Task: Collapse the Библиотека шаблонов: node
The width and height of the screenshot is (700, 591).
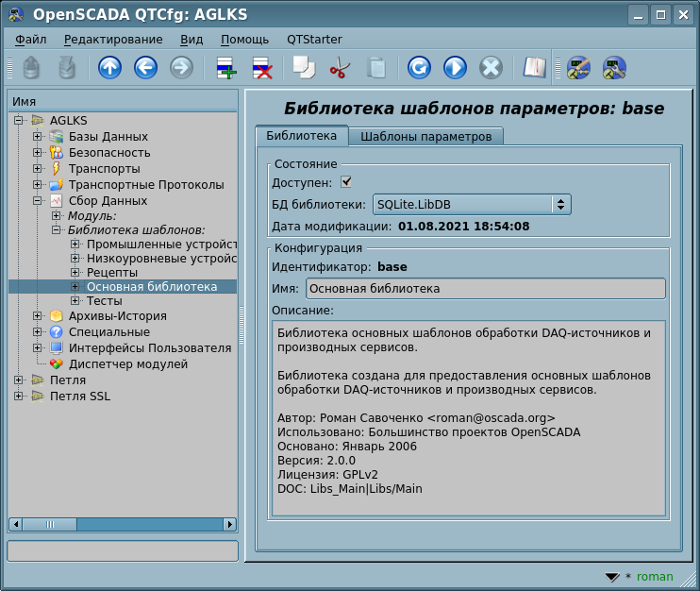Action: (56, 230)
